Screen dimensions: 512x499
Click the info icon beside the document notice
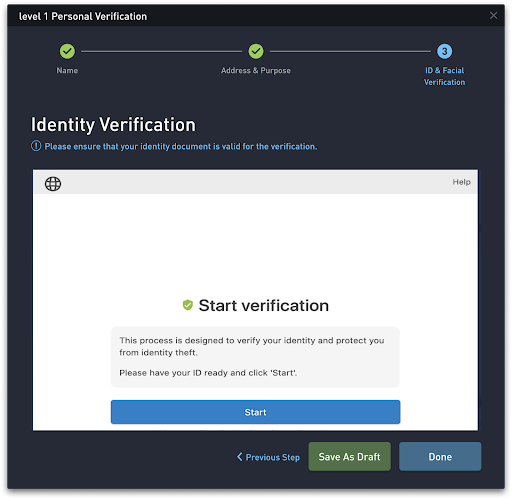click(36, 146)
